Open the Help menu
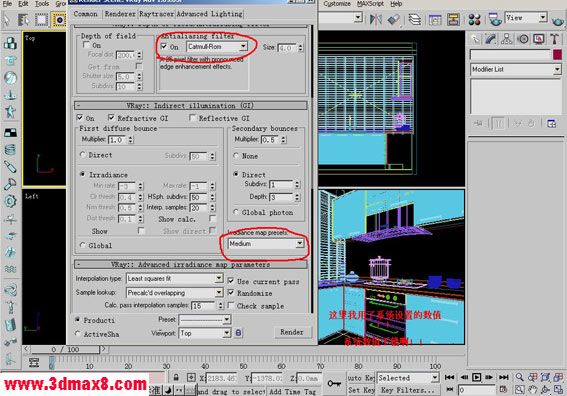Screen dimensions: 567x396 (x=396, y=4)
